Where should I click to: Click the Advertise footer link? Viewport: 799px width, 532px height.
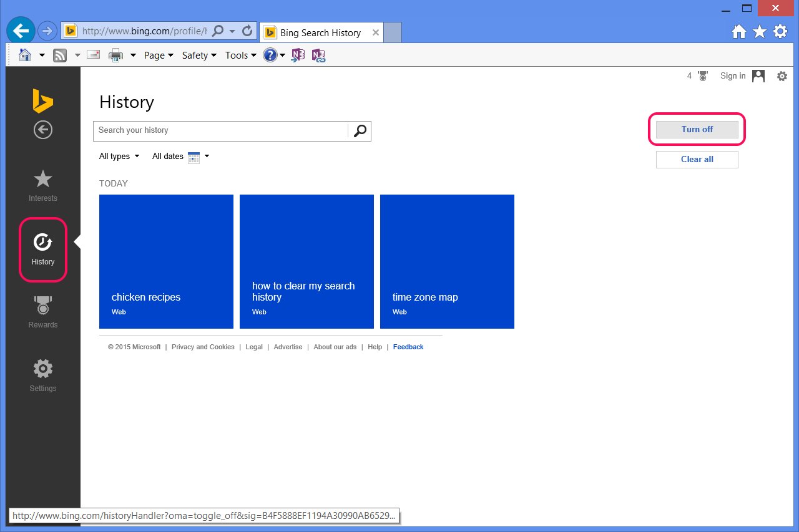click(288, 347)
